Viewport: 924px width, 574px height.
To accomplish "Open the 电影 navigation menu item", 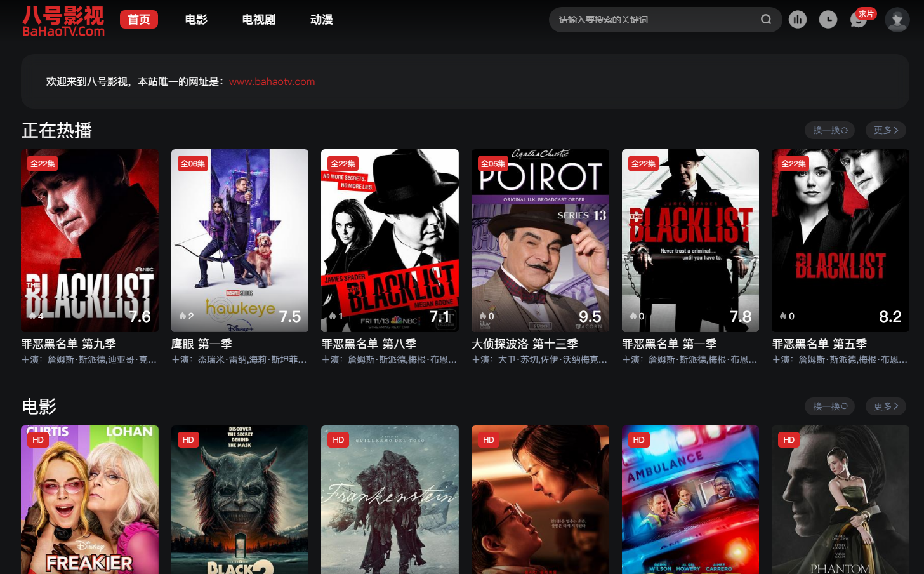I will coord(196,20).
